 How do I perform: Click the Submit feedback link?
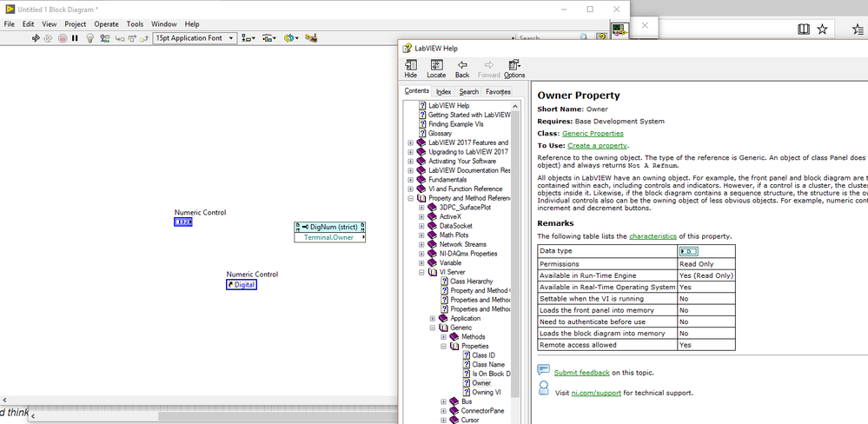coord(581,373)
